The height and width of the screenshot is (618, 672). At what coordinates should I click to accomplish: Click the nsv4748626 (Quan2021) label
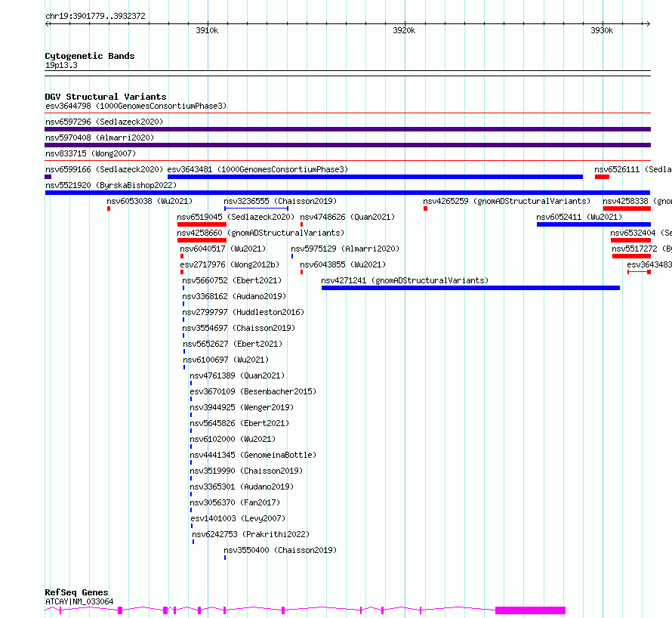click(x=347, y=217)
